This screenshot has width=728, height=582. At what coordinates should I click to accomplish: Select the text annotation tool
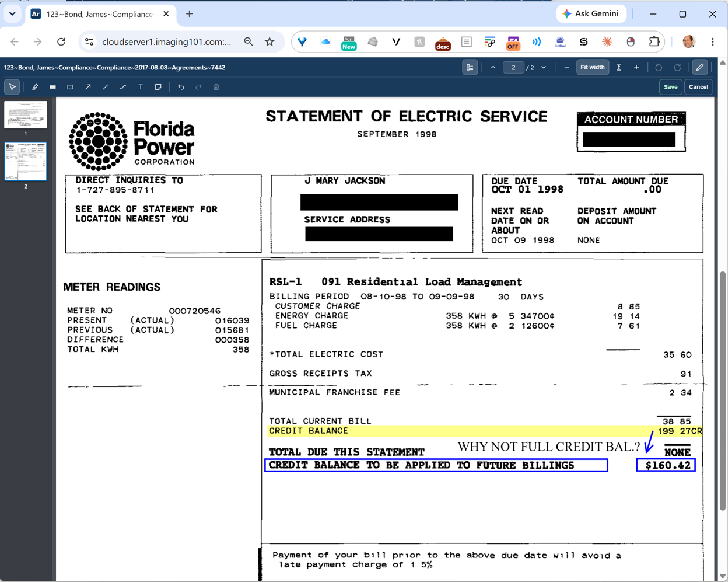pyautogui.click(x=141, y=87)
